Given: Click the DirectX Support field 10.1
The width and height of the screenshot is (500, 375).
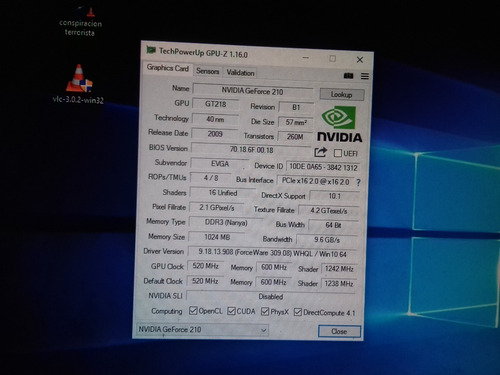Looking at the screenshot, I should (x=334, y=196).
